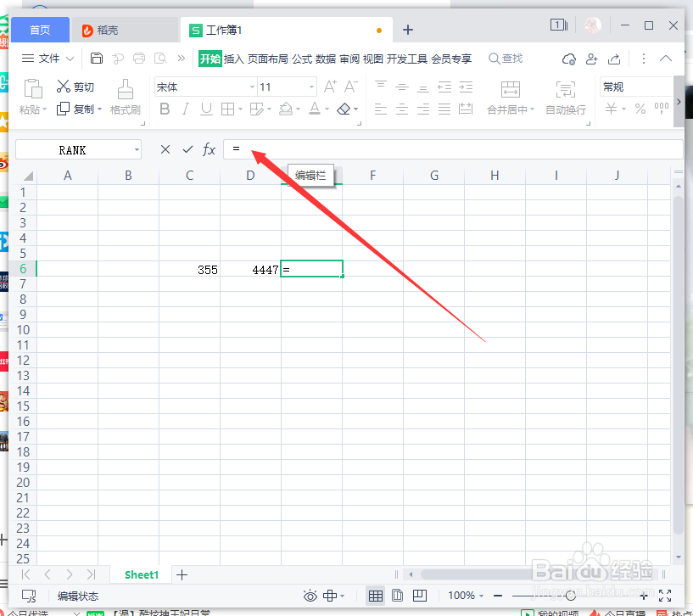Center text horizontally
The width and height of the screenshot is (693, 616).
pyautogui.click(x=402, y=109)
